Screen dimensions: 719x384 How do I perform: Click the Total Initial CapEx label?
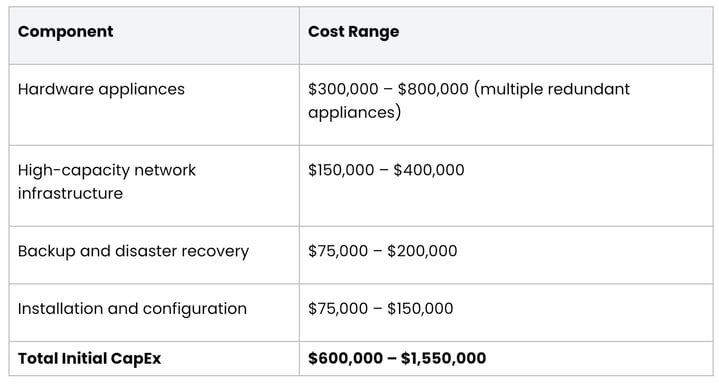pyautogui.click(x=89, y=358)
